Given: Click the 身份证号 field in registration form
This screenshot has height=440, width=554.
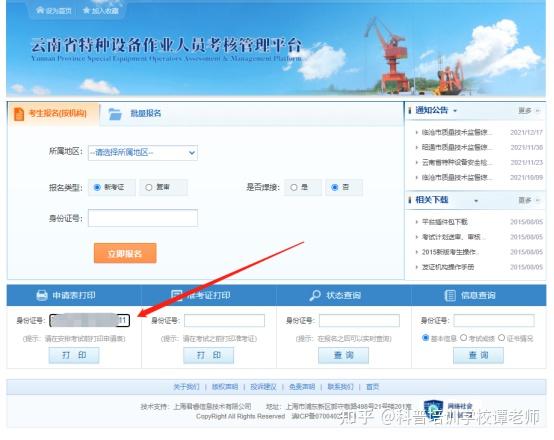Looking at the screenshot, I should tap(143, 218).
